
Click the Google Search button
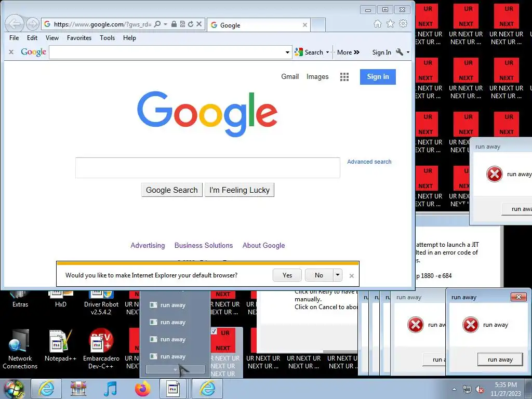171,190
